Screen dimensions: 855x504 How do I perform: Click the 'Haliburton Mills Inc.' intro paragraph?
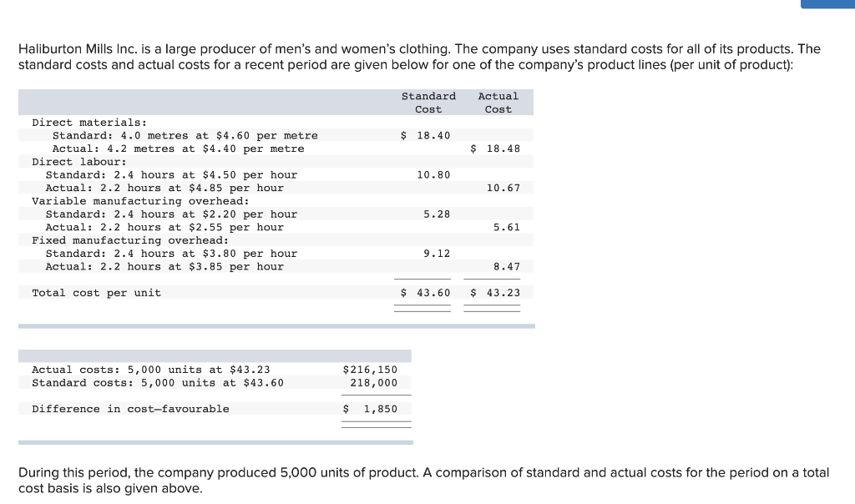tap(419, 57)
